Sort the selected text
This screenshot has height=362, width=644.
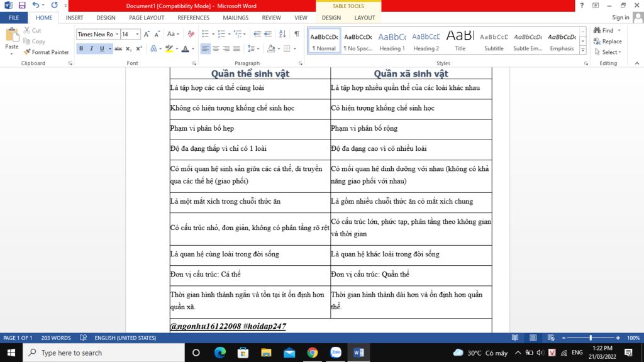pos(282,34)
